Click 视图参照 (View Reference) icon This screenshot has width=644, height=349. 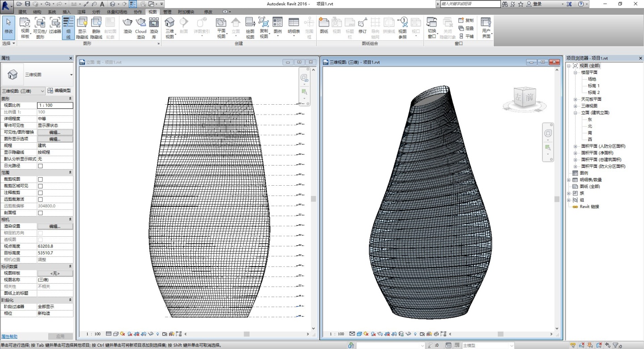coord(402,28)
